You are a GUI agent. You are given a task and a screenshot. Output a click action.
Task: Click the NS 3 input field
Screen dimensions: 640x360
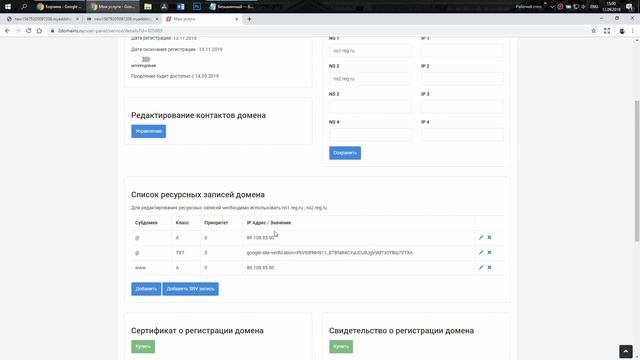click(371, 107)
